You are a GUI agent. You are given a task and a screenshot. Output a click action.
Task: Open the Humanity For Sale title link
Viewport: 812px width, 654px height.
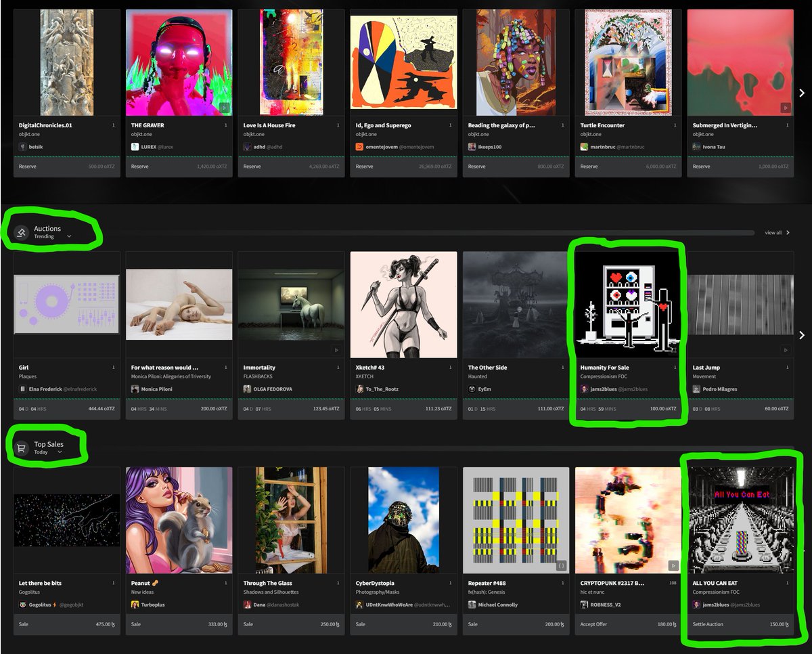604,368
